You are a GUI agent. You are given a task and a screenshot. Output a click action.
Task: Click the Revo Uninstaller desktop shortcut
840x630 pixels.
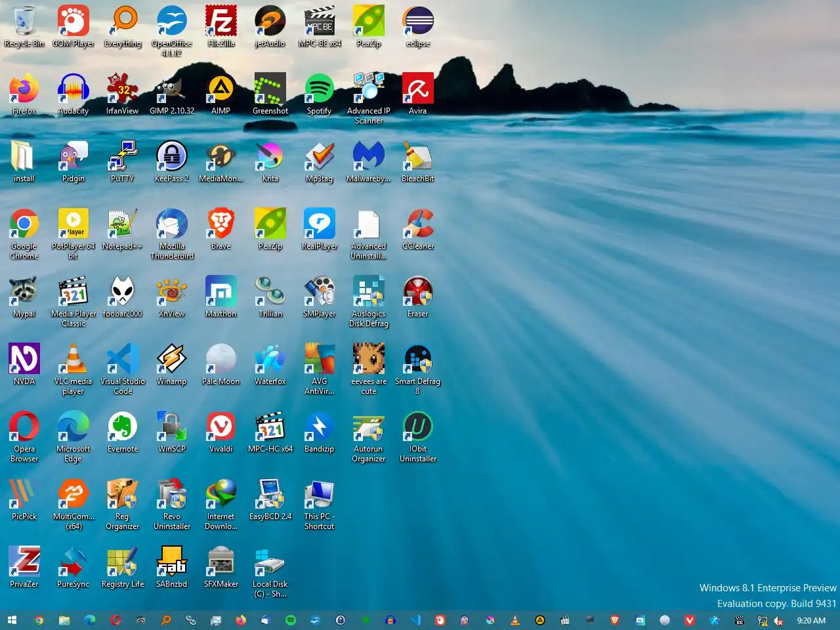(x=172, y=505)
